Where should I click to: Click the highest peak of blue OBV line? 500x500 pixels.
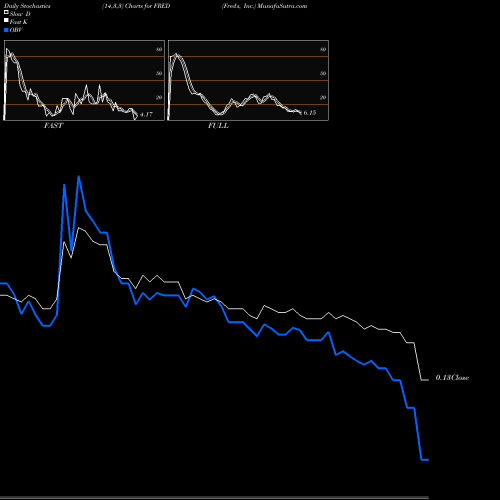click(x=79, y=177)
